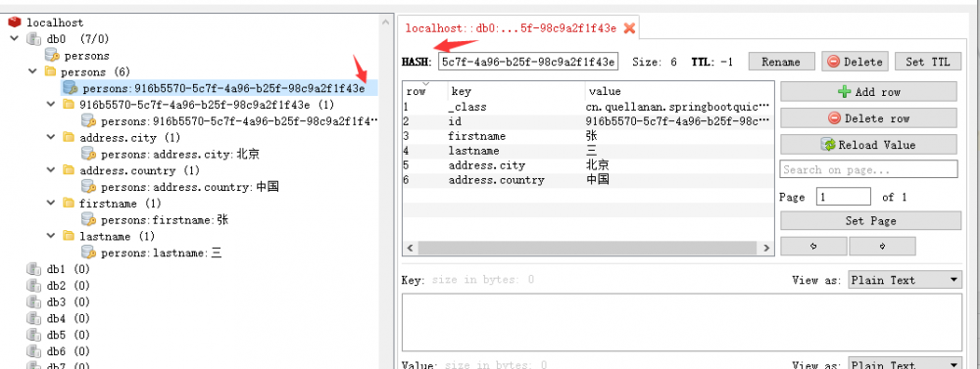Select persons:lastname:三 in the tree
The width and height of the screenshot is (980, 369).
click(162, 253)
